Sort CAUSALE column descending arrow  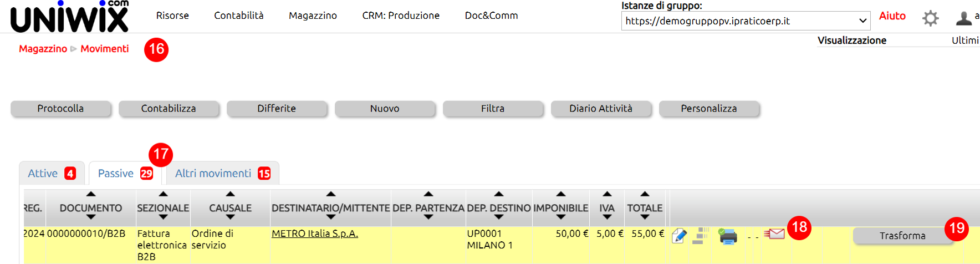230,217
